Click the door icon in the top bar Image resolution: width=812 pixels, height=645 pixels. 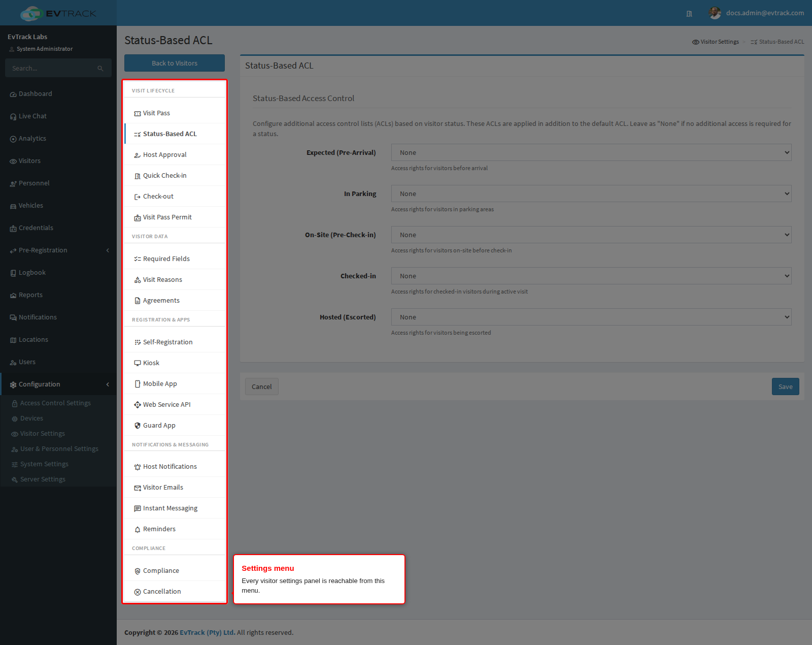tap(689, 14)
